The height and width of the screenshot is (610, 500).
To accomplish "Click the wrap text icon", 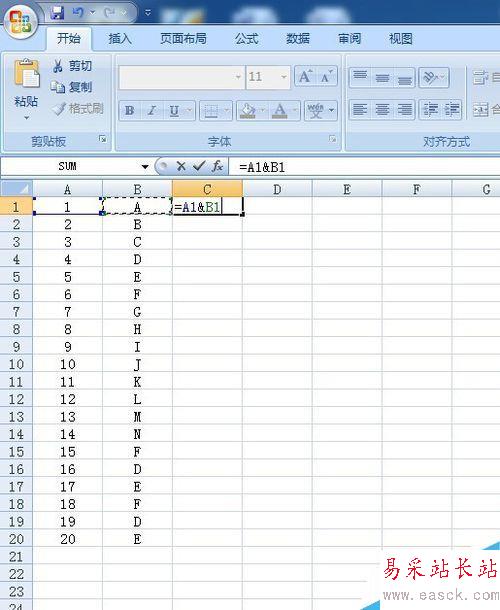I will (481, 77).
